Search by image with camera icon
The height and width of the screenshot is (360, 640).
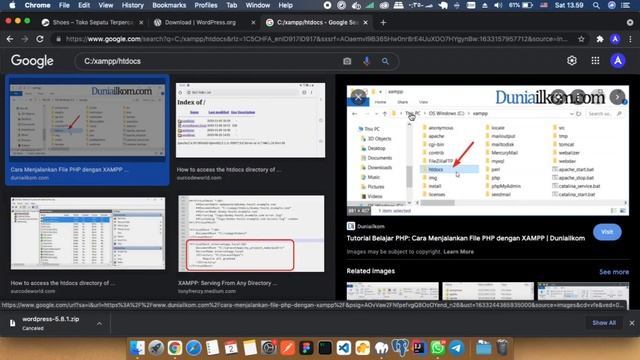pos(347,61)
